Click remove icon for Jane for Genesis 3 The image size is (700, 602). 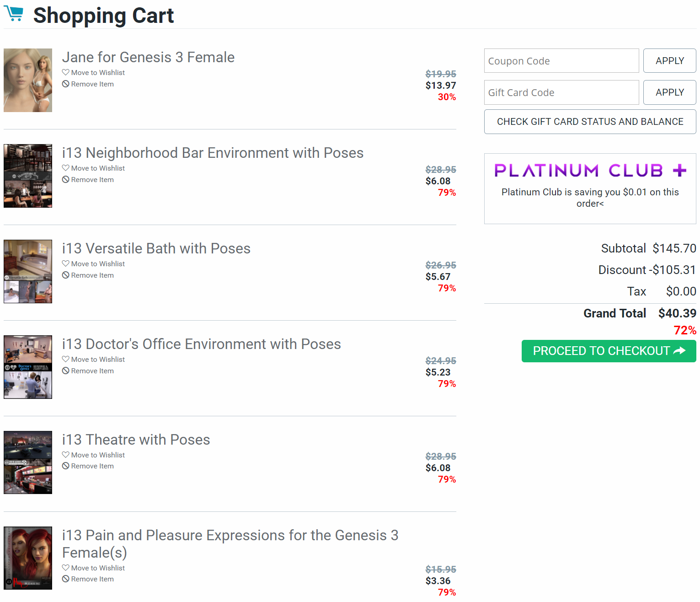(66, 84)
